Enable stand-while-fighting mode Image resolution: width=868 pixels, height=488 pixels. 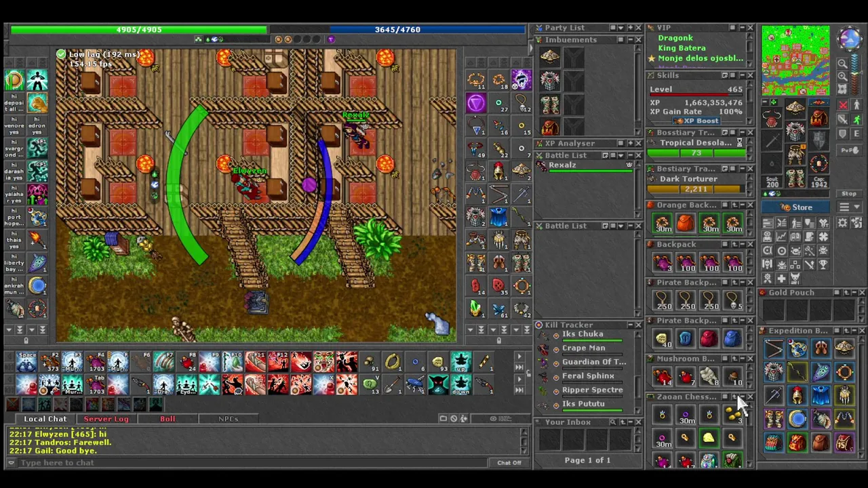point(856,105)
